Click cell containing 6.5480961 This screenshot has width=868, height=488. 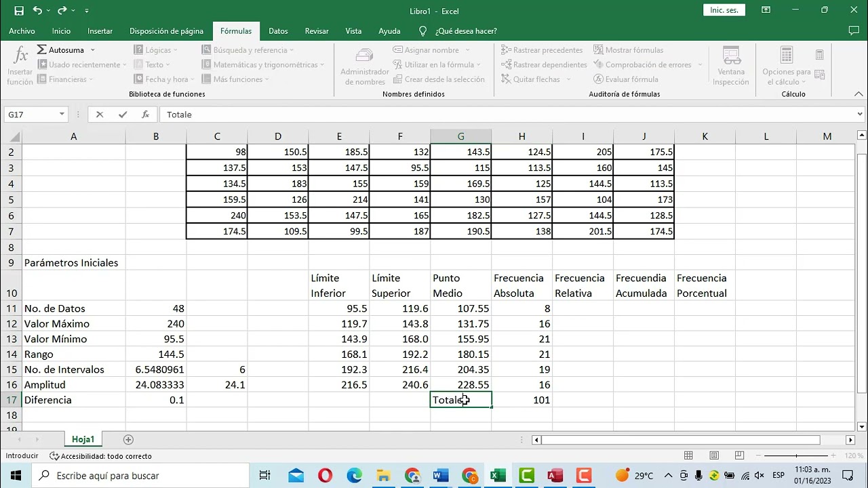point(156,369)
